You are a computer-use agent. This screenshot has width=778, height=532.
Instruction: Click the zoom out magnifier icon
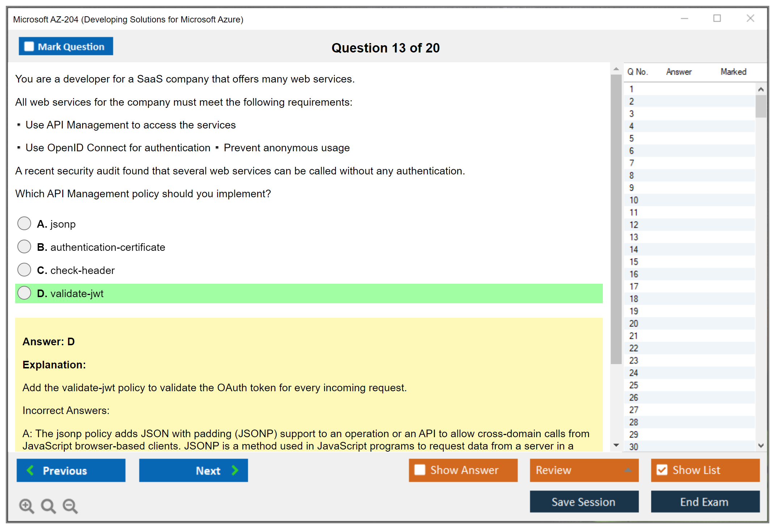[x=70, y=506]
